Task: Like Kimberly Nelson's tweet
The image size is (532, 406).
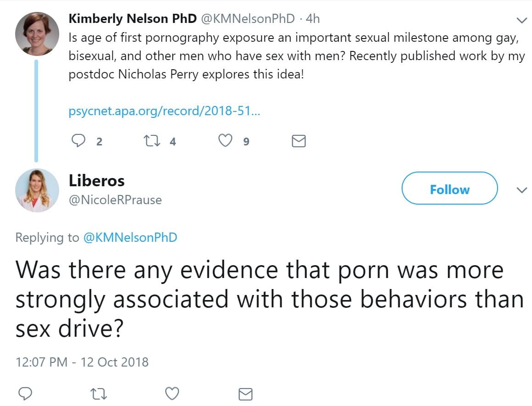Action: tap(225, 141)
